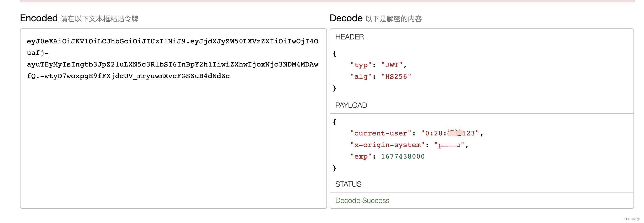Click the exp value 1677438000
This screenshot has height=223, width=644.
(x=403, y=156)
